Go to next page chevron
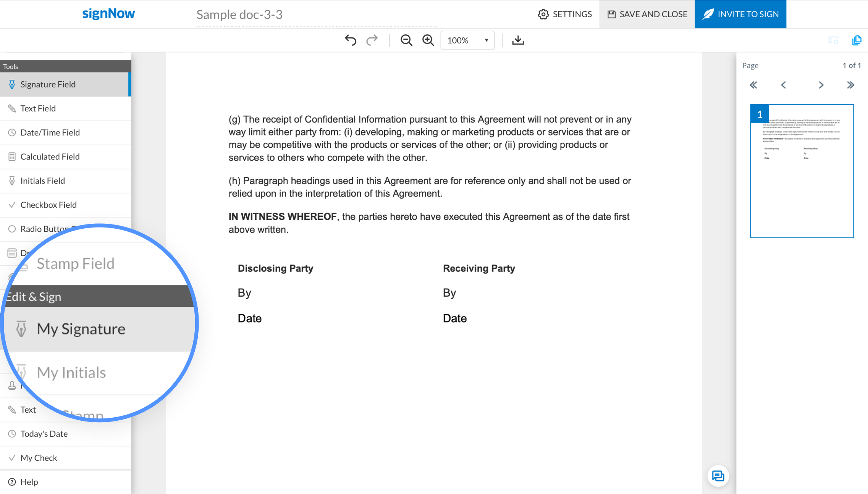The image size is (868, 494). pos(821,85)
